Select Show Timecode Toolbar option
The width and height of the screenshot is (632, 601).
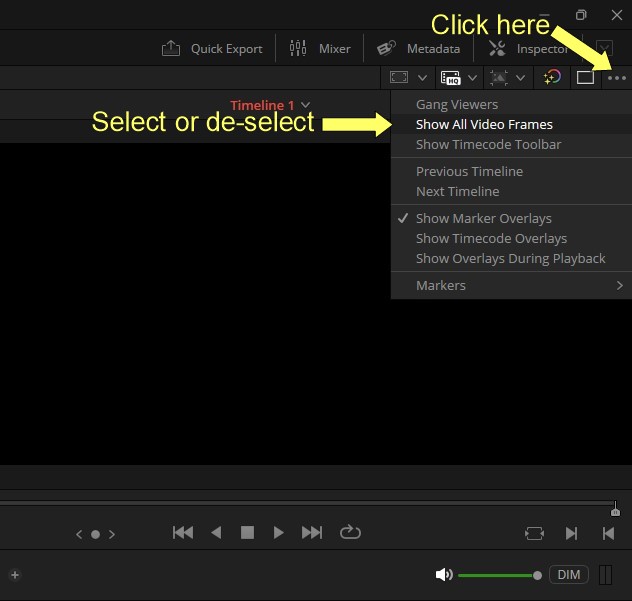pyautogui.click(x=511, y=144)
